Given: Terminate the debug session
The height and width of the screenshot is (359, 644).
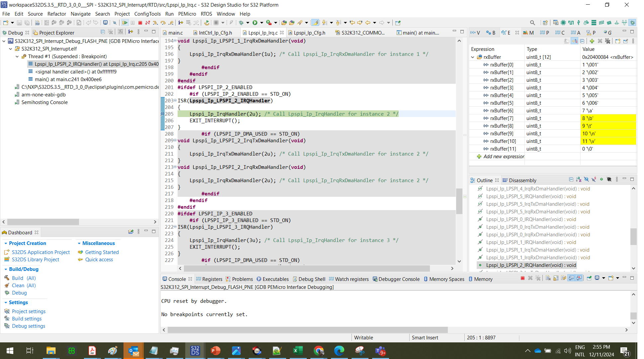Looking at the screenshot, I should point(140,23).
